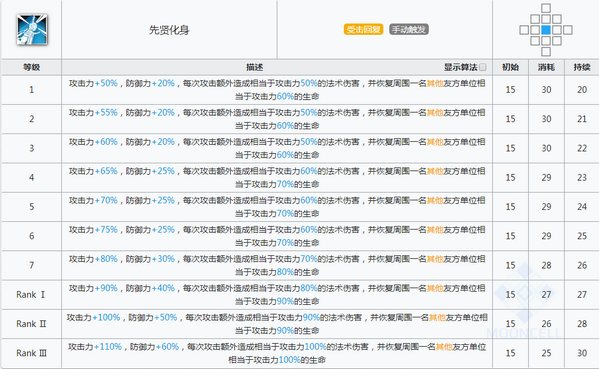Click the 消耗 column header
Screen dimensions: 599x369
pyautogui.click(x=546, y=67)
